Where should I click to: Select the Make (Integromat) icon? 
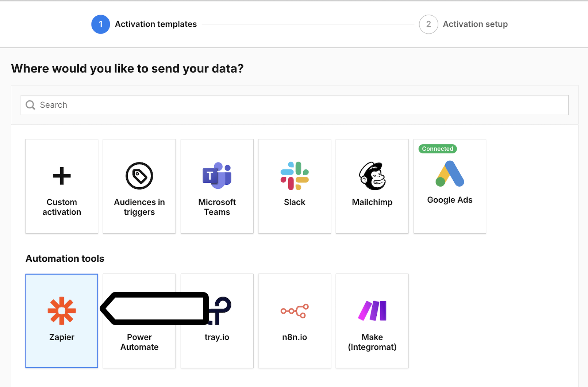coord(372,310)
